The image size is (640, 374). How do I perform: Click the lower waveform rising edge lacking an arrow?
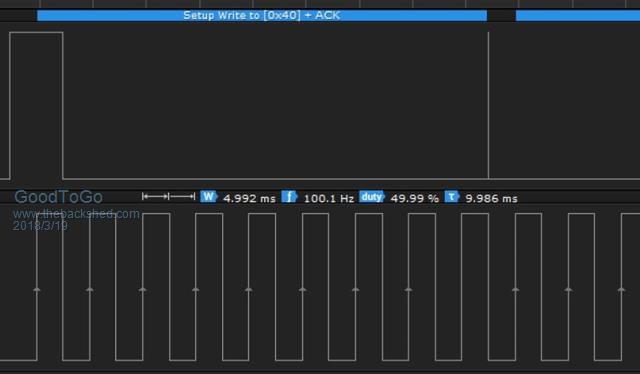tap(462, 287)
